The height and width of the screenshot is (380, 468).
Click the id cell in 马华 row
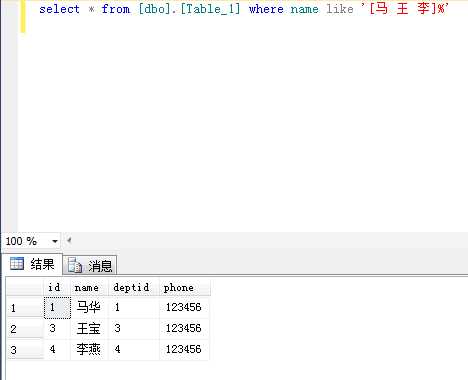click(x=57, y=308)
